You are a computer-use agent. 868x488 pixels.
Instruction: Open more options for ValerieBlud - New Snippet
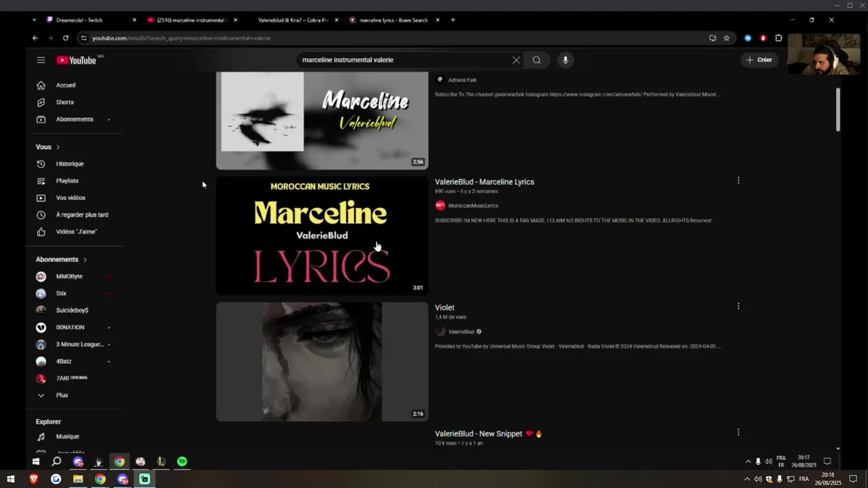[x=738, y=432]
